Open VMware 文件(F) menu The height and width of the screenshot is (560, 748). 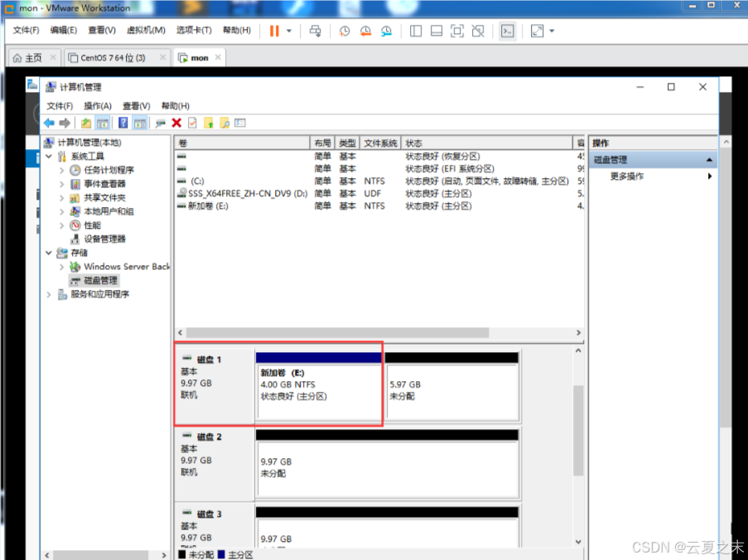point(26,30)
